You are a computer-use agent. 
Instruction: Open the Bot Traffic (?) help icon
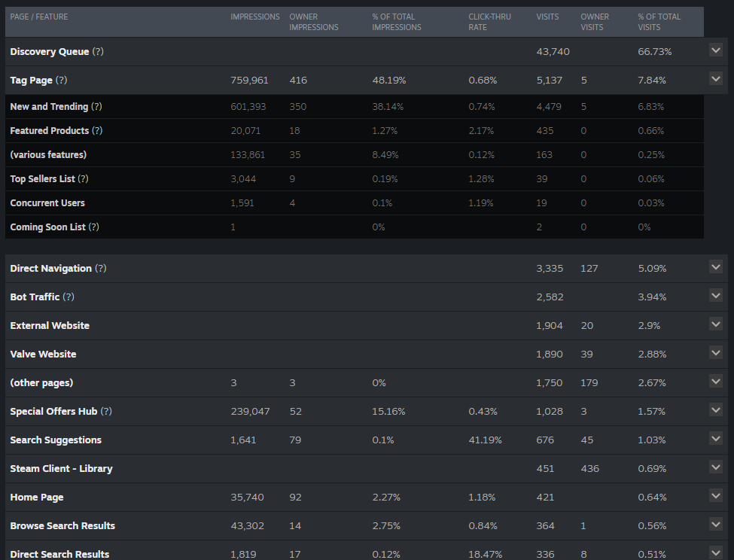pos(69,297)
